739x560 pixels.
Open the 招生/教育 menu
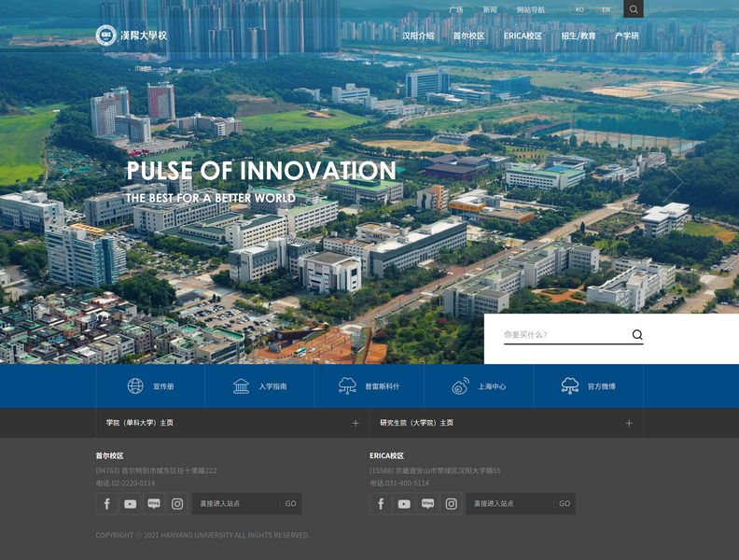(578, 36)
